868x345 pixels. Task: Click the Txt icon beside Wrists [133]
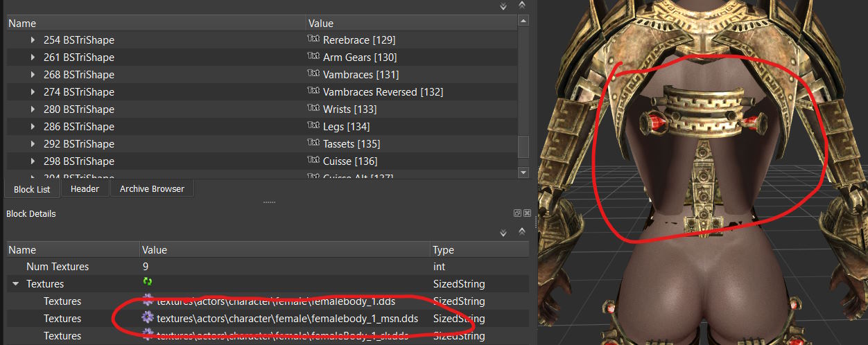coord(313,109)
